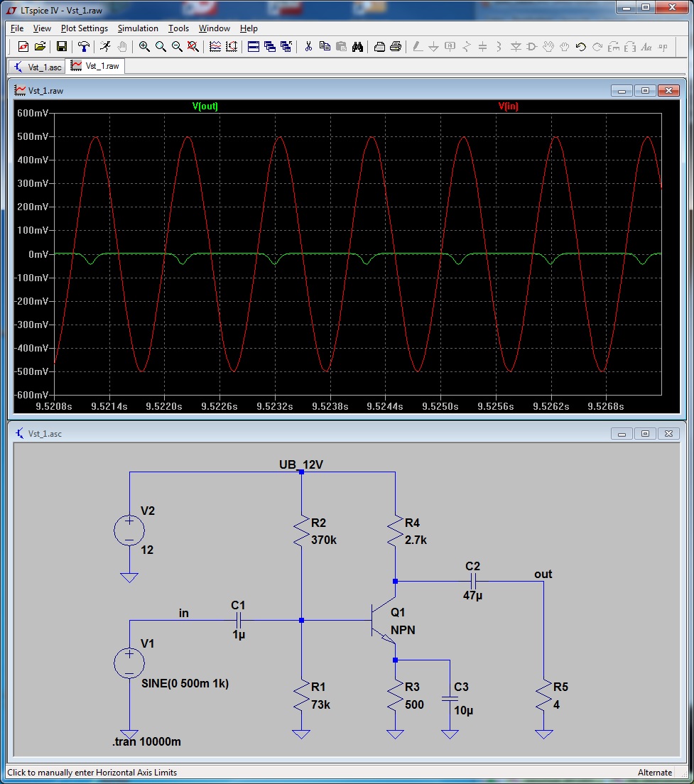Maximize the Vst_1.raw plot window
Screen dimensions: 694x784
click(x=645, y=90)
